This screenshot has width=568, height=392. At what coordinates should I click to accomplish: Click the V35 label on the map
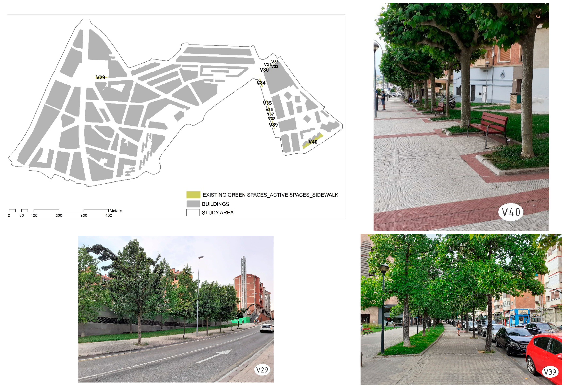(x=267, y=103)
